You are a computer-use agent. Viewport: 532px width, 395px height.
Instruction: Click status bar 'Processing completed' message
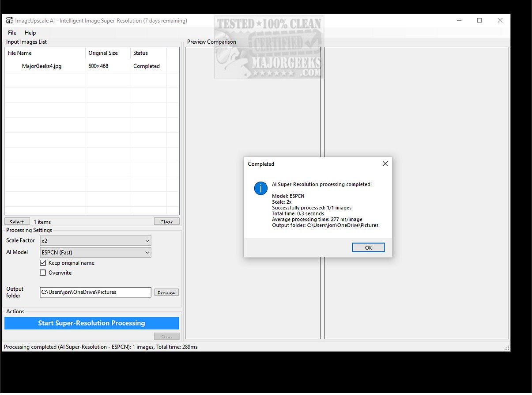coord(101,347)
